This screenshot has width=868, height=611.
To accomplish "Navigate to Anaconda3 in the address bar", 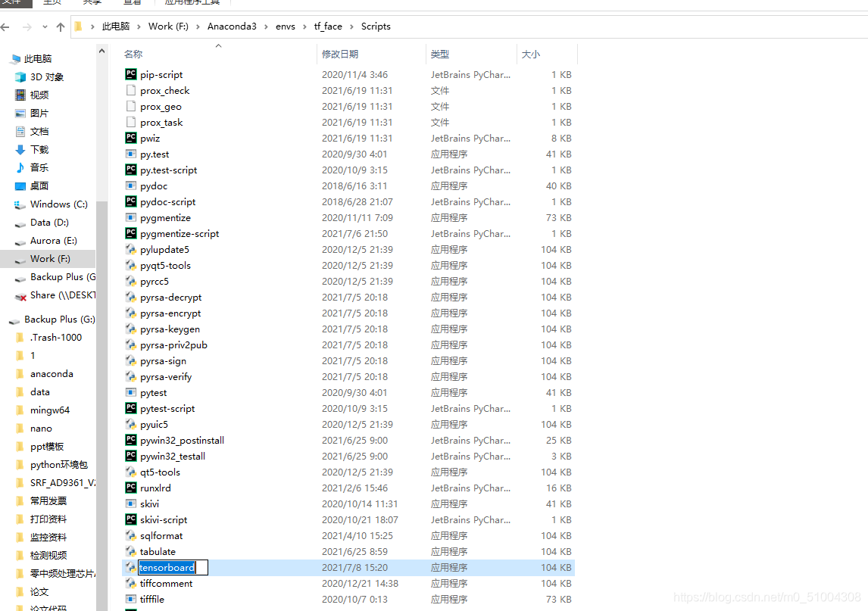I will click(x=232, y=26).
